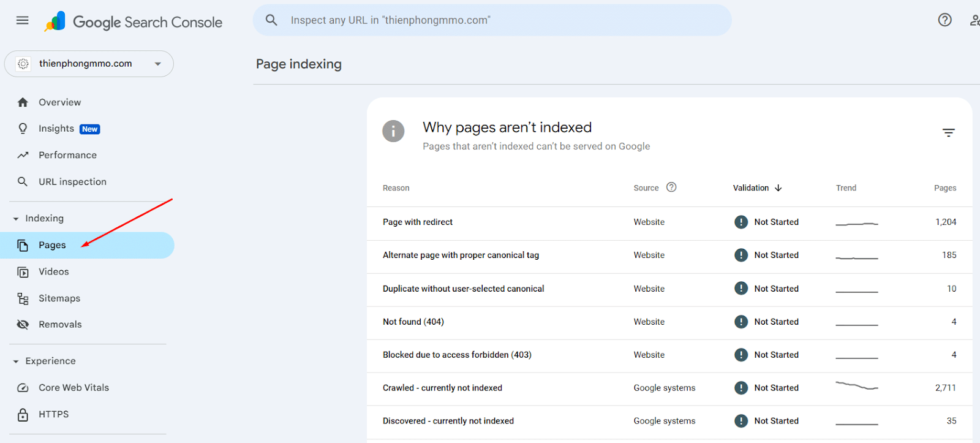
Task: Sort by the Validation column
Action: (x=757, y=188)
